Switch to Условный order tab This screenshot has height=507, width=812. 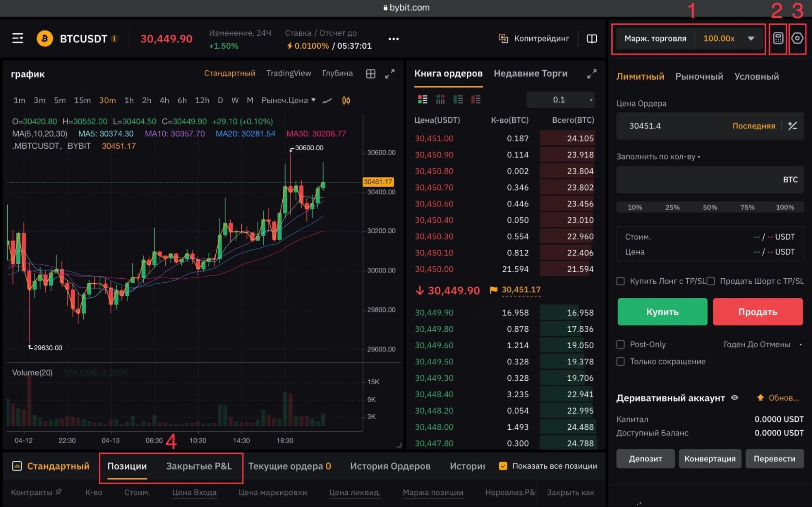tap(756, 76)
